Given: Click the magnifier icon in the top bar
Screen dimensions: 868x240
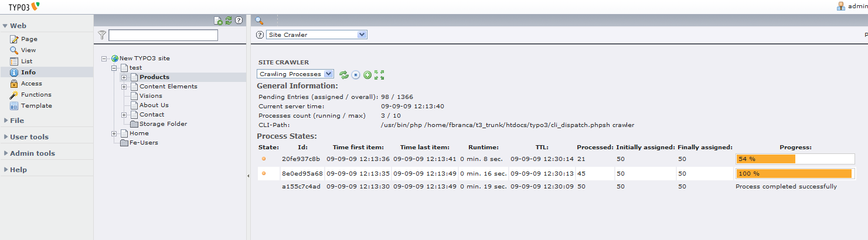Looking at the screenshot, I should [x=259, y=20].
